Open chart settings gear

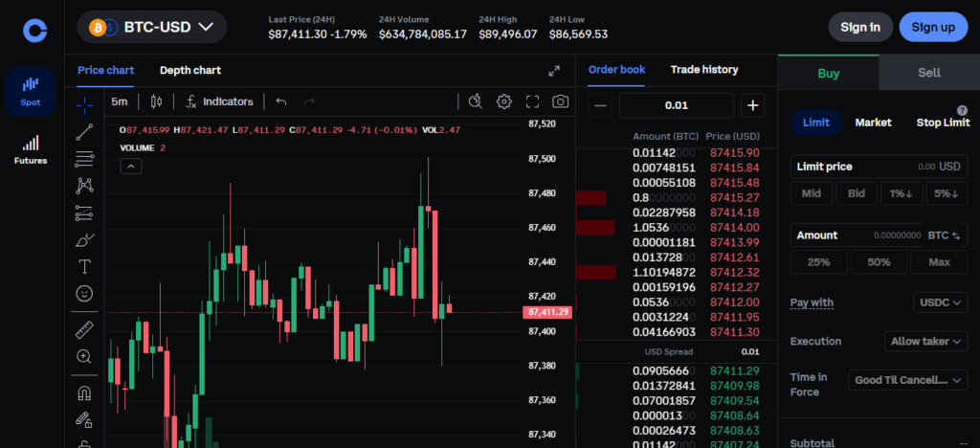click(x=504, y=101)
